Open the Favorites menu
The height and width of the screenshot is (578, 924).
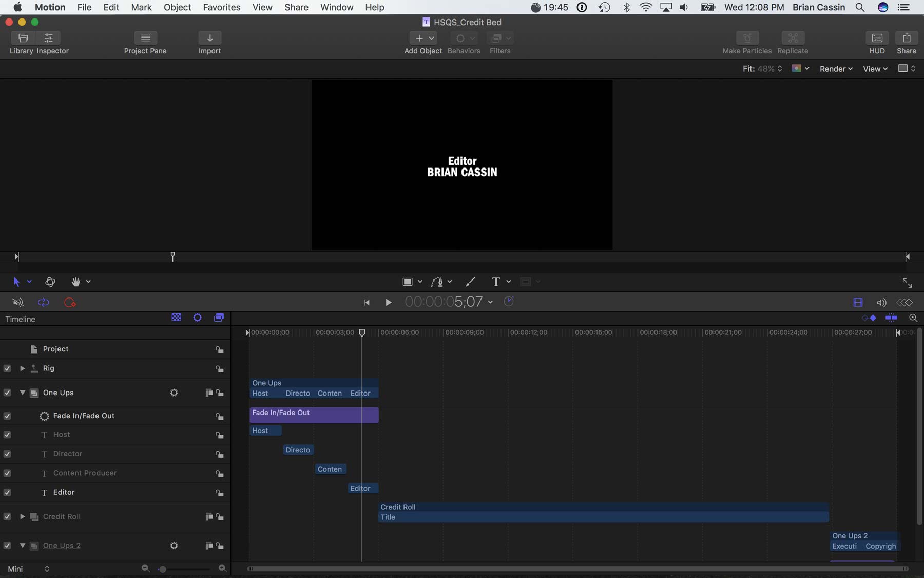[222, 7]
